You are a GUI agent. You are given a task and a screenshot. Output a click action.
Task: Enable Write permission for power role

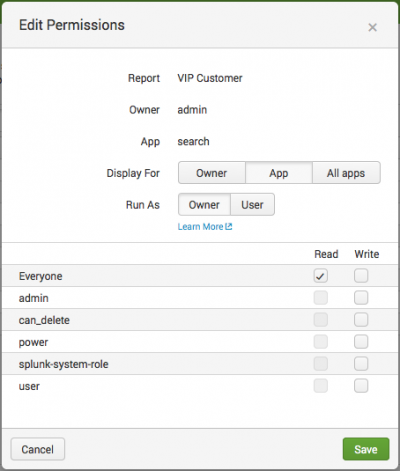pyautogui.click(x=361, y=342)
